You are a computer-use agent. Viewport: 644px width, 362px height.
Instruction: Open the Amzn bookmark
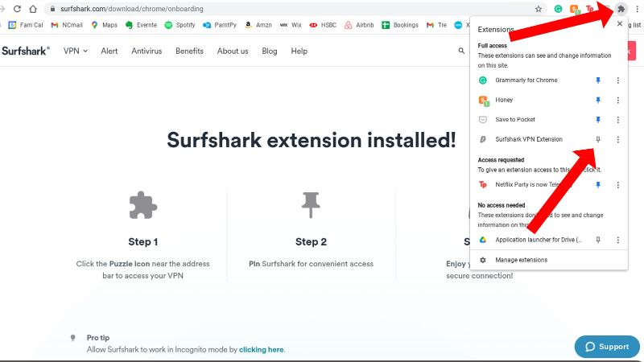click(x=258, y=25)
